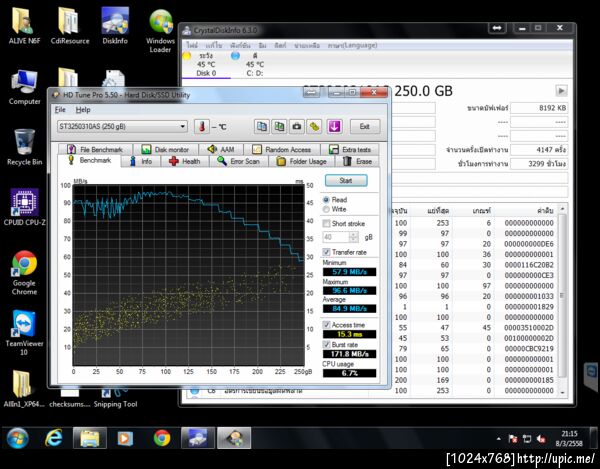Switch to the Folder Usage tab
This screenshot has height=469, width=600.
pos(302,161)
